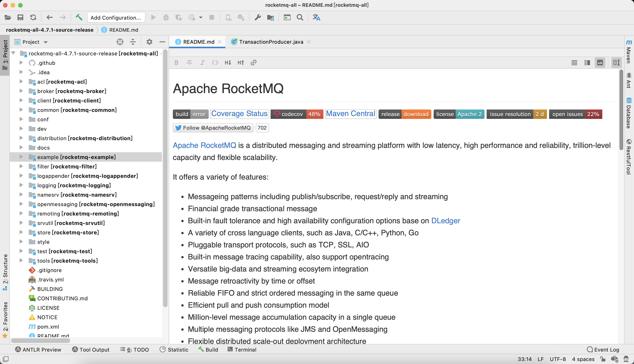Viewport: 634px width, 364px height.
Task: Click the Add Configuration button
Action: [x=116, y=18]
